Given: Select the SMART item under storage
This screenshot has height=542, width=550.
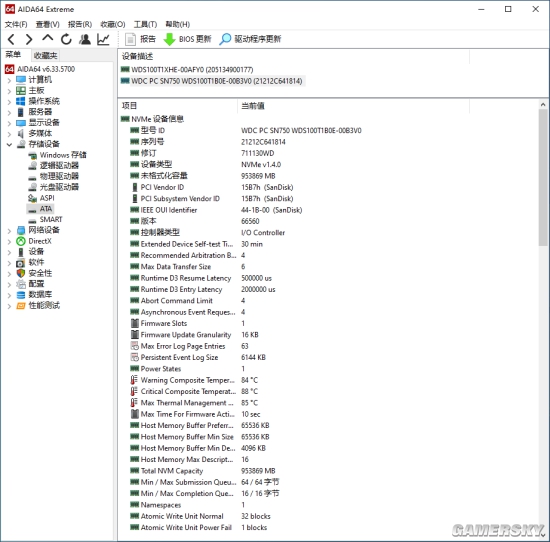Looking at the screenshot, I should pyautogui.click(x=51, y=220).
